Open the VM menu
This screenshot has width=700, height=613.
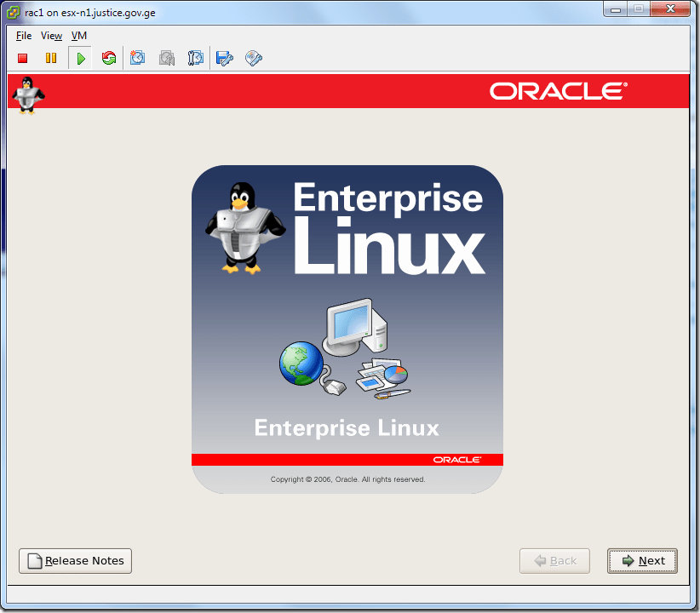click(79, 36)
